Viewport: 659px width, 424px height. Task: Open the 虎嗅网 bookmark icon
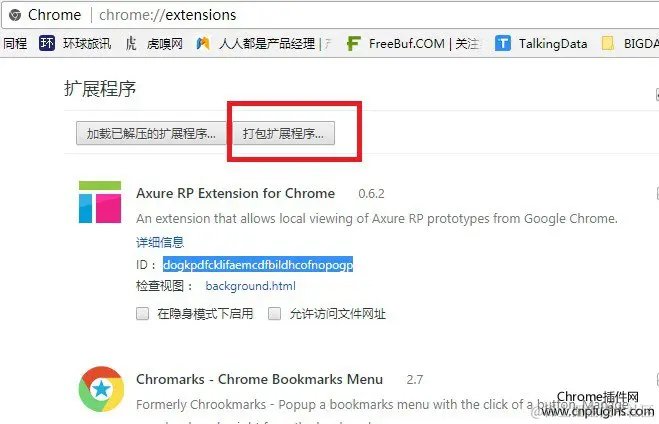pyautogui.click(x=131, y=43)
